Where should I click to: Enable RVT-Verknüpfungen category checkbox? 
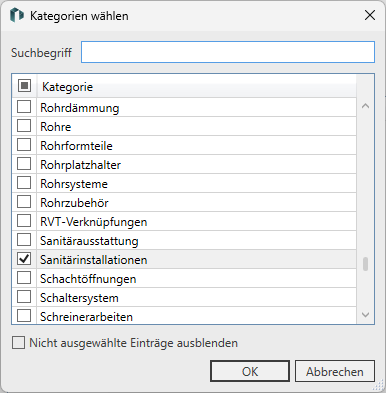pyautogui.click(x=24, y=221)
